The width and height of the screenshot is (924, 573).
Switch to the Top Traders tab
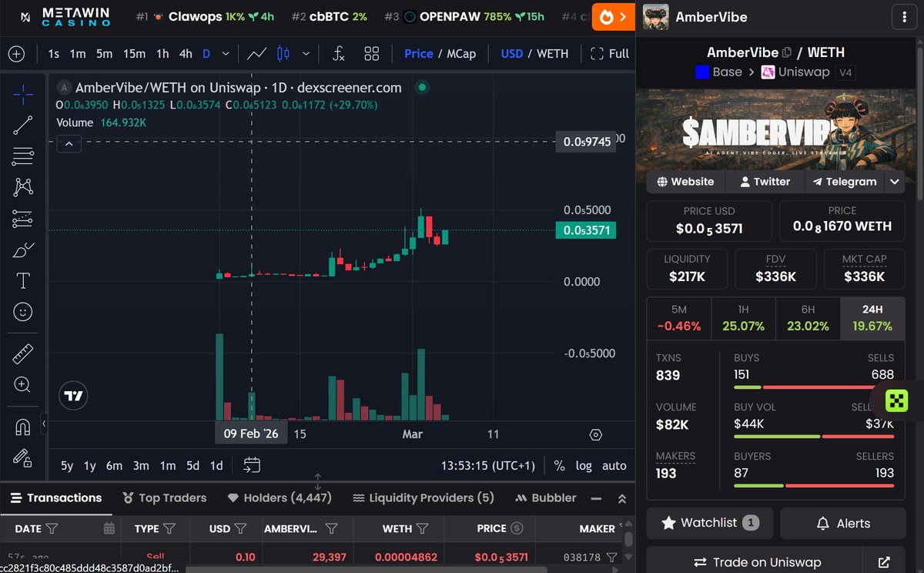pyautogui.click(x=164, y=498)
